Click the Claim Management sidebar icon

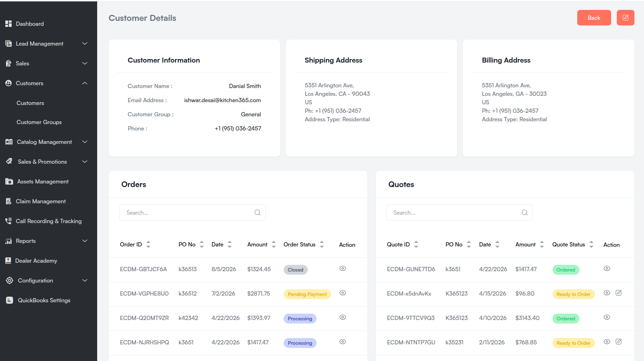(8, 201)
